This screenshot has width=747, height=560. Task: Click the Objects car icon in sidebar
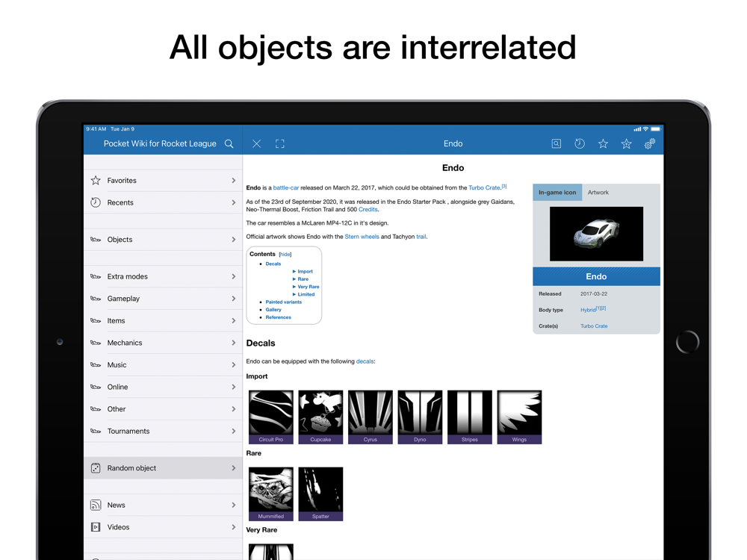point(96,240)
